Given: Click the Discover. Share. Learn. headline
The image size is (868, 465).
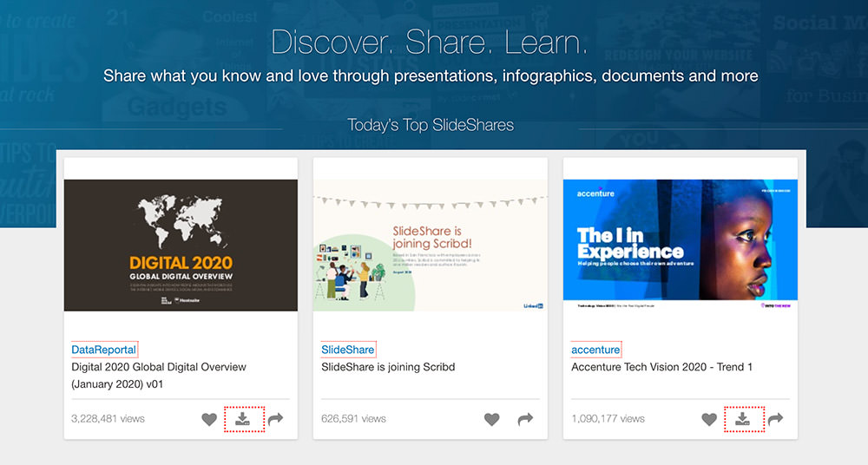Looking at the screenshot, I should coord(430,42).
